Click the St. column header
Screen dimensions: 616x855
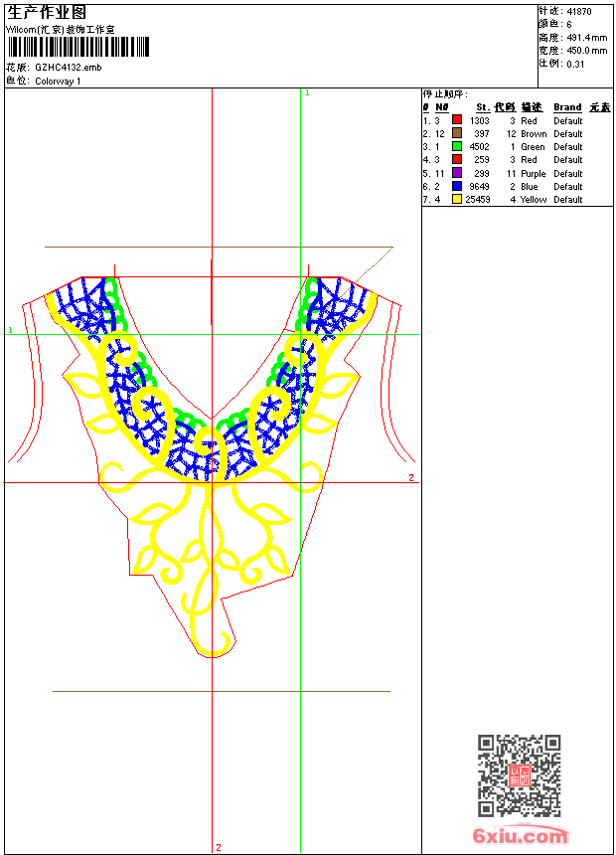[x=482, y=107]
